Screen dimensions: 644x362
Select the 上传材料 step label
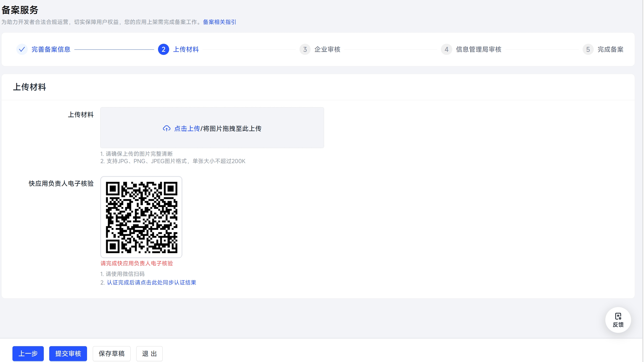click(x=186, y=49)
